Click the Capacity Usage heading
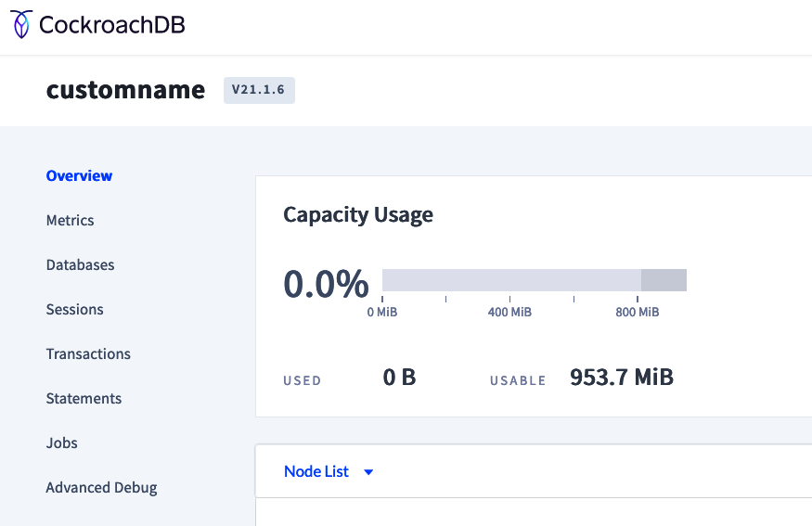Image resolution: width=812 pixels, height=526 pixels. 358,215
